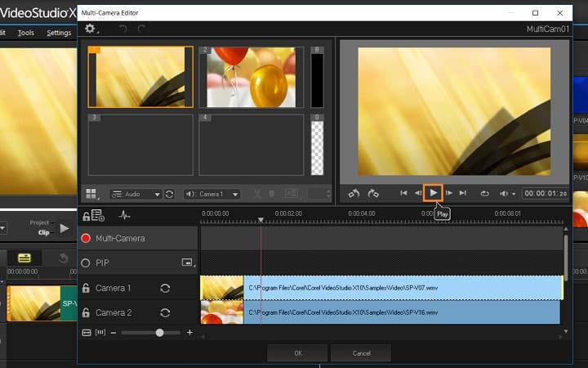Maximize the Multi-Camera Editor window

click(x=535, y=13)
